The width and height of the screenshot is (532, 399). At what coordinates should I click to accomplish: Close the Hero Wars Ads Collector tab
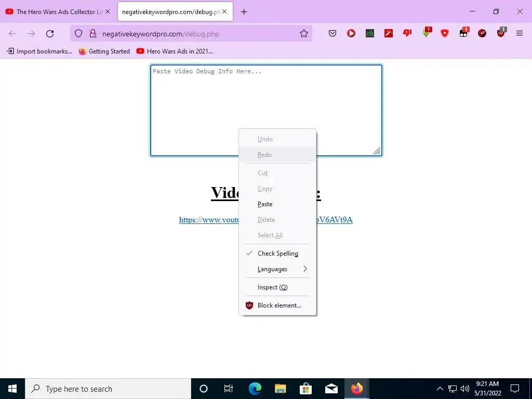point(107,11)
